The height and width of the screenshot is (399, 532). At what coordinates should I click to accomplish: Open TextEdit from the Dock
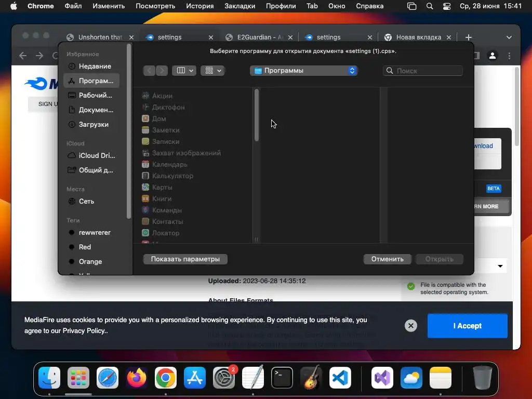253,378
